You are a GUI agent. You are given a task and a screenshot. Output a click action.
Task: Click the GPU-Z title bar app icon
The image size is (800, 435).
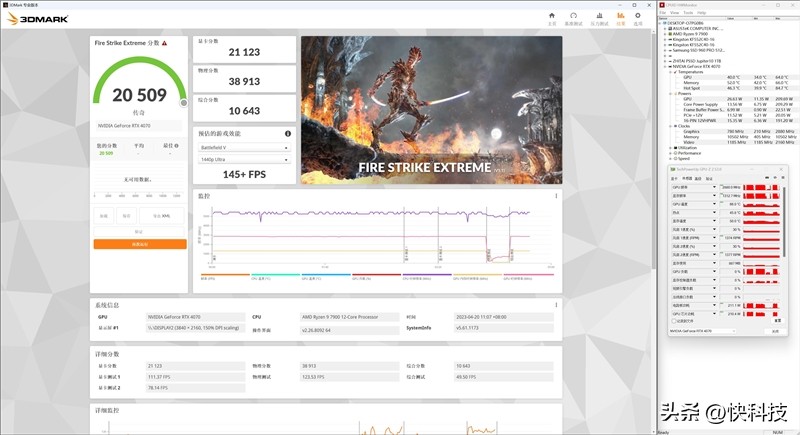point(672,169)
